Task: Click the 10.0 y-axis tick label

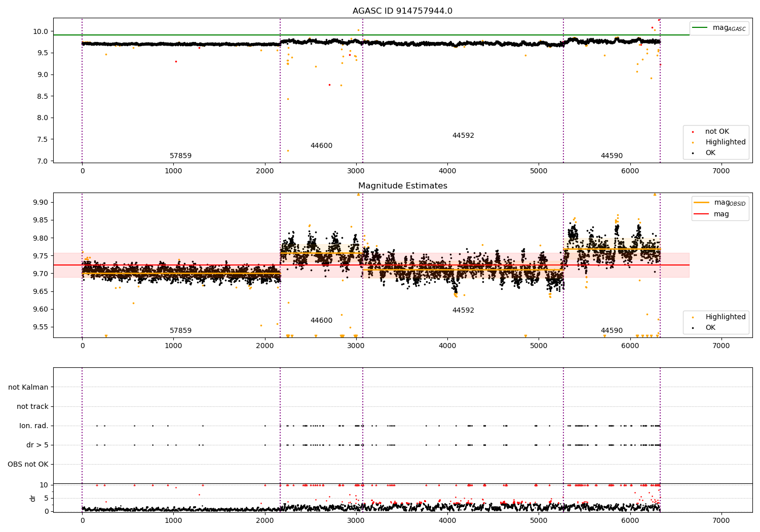Action: click(x=41, y=31)
